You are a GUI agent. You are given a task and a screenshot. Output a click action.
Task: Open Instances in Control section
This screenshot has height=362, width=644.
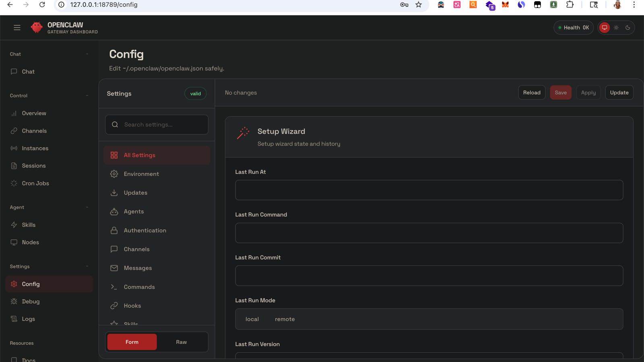35,148
